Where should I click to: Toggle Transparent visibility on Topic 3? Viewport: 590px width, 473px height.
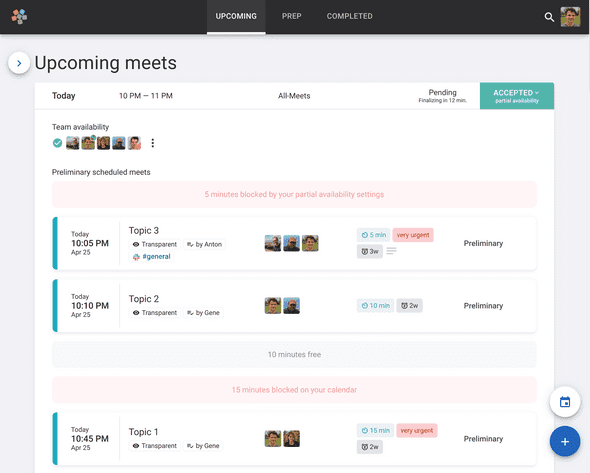click(x=155, y=244)
